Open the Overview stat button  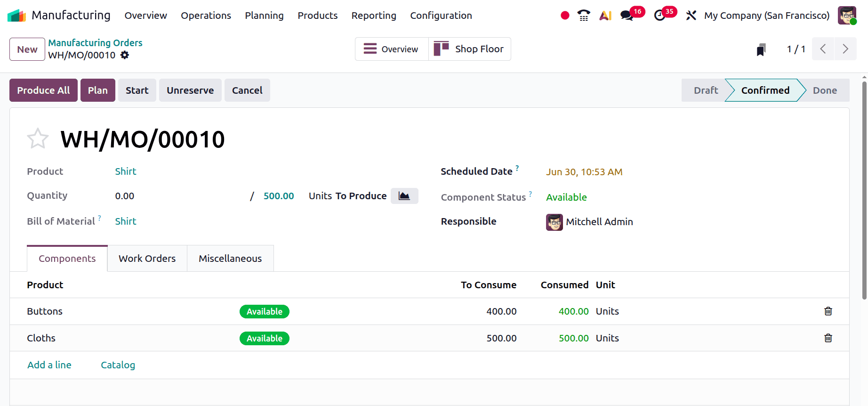click(x=392, y=49)
